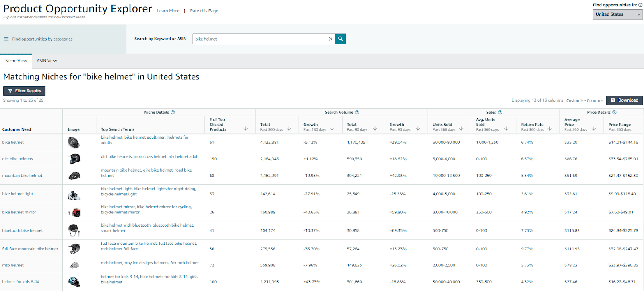Select price range $7.60-$49.01
This screenshot has height=291, width=644.
click(x=621, y=212)
